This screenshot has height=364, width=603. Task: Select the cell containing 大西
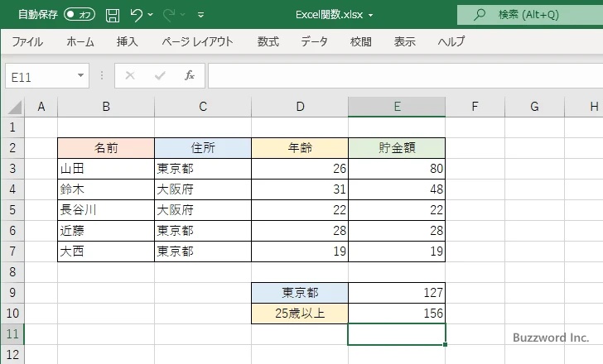(106, 251)
